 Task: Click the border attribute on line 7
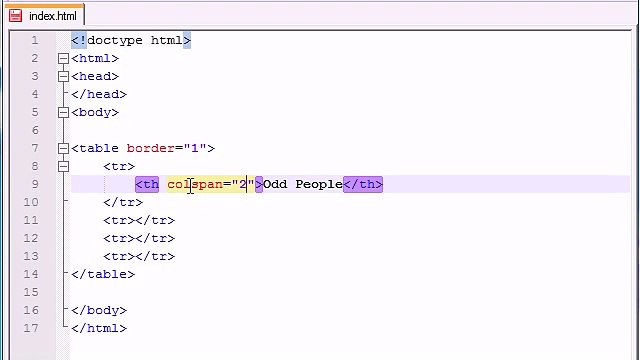[151, 148]
